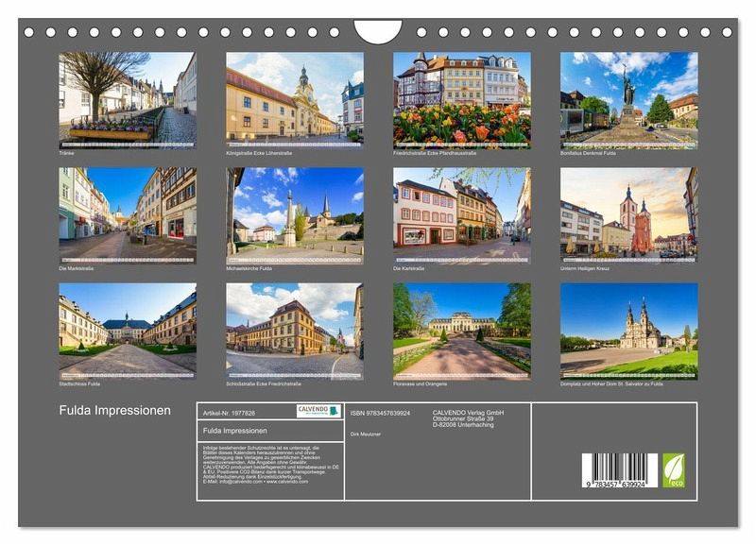Open the Königstraße Ecke Löherstraße photo
This screenshot has height=545, width=756.
point(295,100)
